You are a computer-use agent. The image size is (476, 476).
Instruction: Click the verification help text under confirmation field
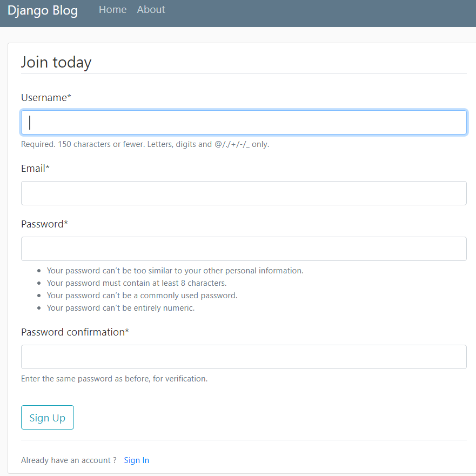point(114,378)
